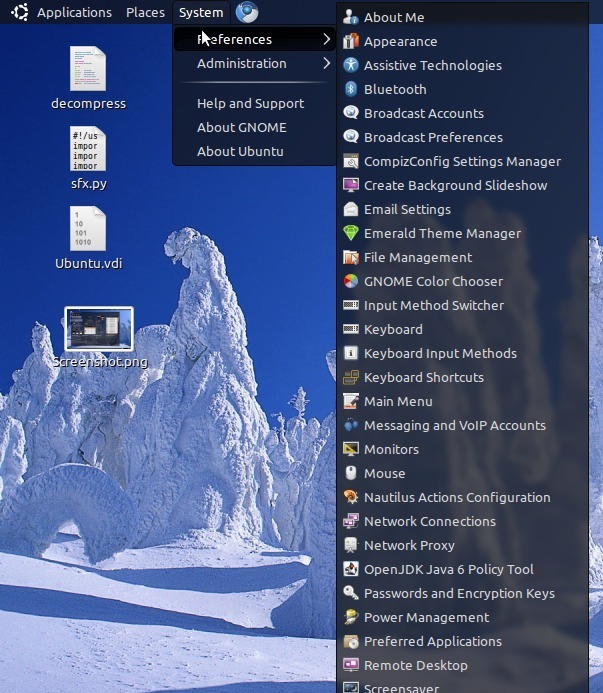Viewport: 603px width, 693px height.
Task: Click the Main Menu editor icon
Action: (351, 401)
